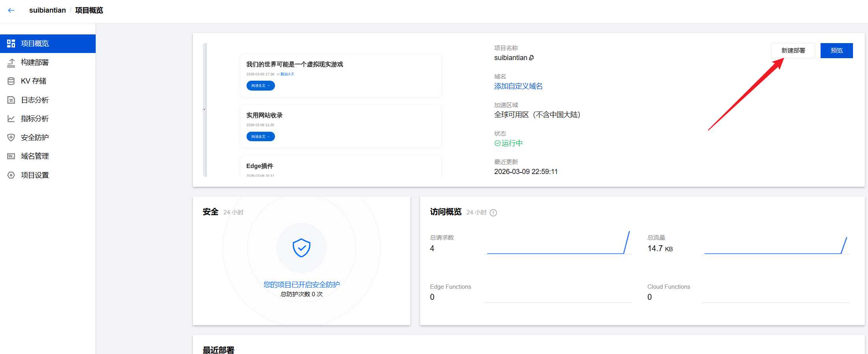Viewport: 868px width, 354px height.
Task: Open the 日志分析 menu item
Action: pyautogui.click(x=35, y=100)
